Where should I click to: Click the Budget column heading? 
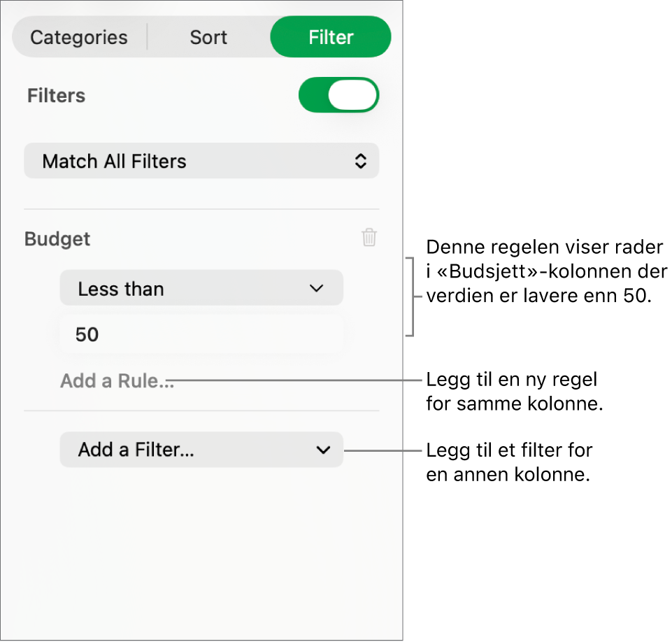[57, 239]
